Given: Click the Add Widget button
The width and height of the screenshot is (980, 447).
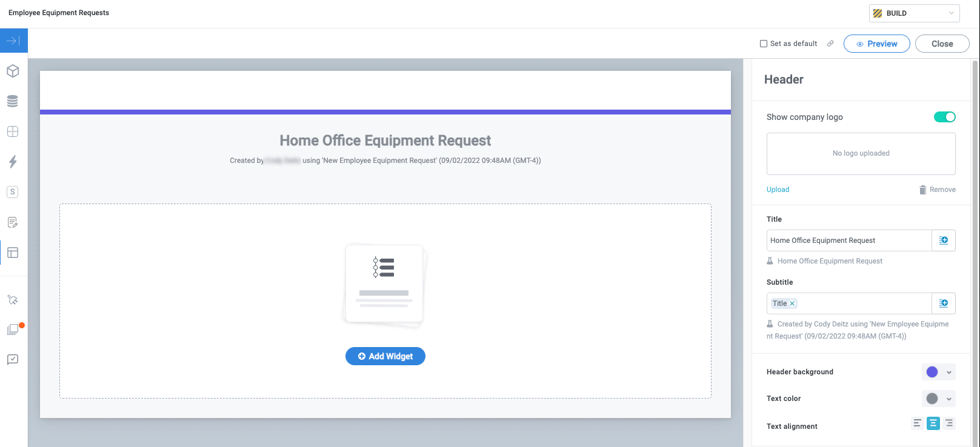Looking at the screenshot, I should tap(385, 356).
